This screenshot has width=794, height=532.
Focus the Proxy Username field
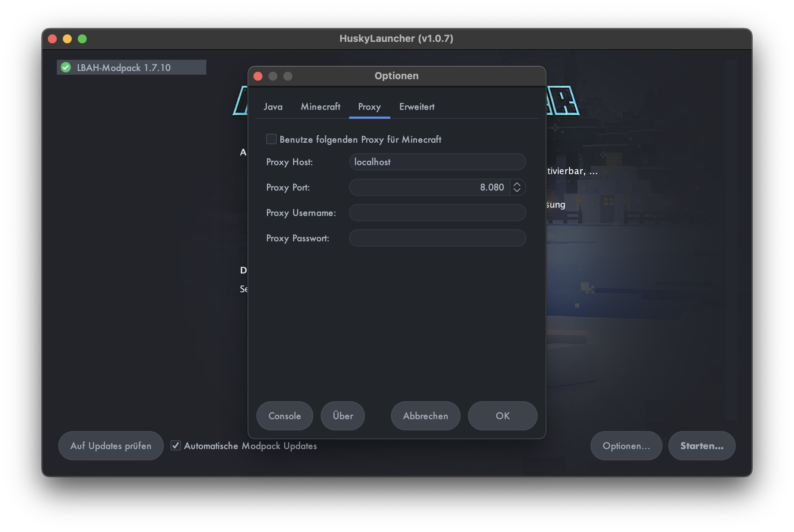pyautogui.click(x=437, y=213)
